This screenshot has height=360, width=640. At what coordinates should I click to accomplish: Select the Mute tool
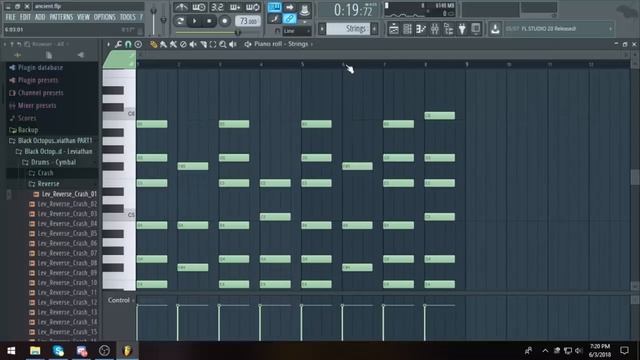tap(193, 44)
